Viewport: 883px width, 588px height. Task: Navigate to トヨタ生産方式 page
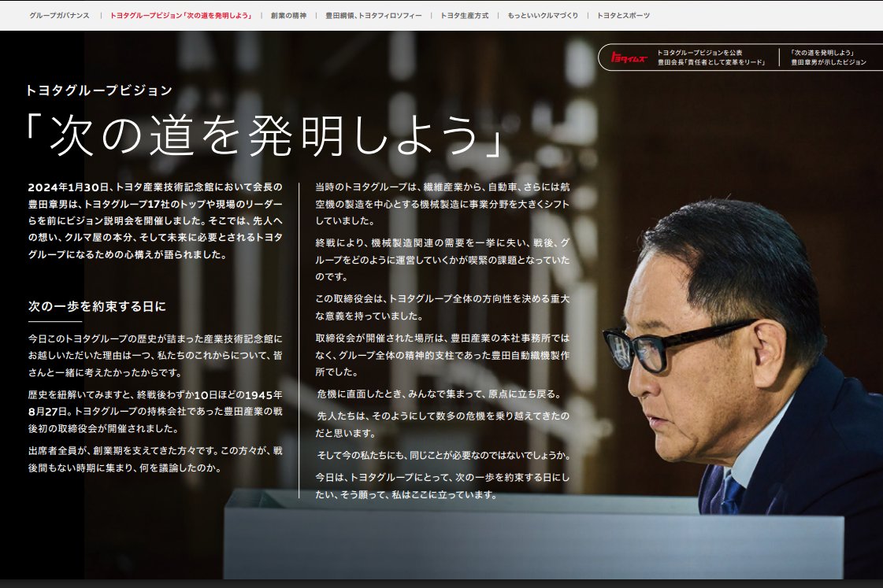pyautogui.click(x=464, y=16)
